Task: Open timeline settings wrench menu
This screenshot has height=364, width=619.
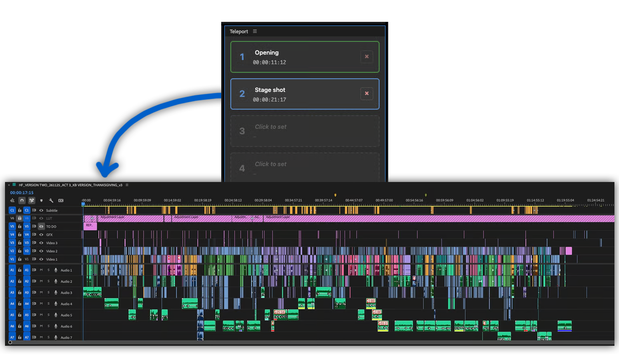Action: [51, 200]
